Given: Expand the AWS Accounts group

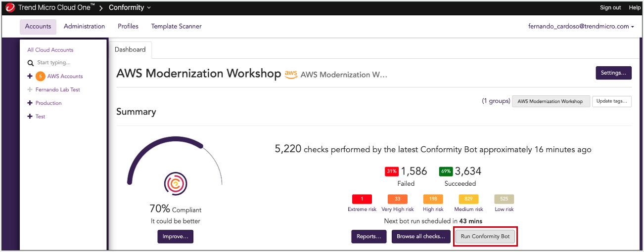Looking at the screenshot, I should click(x=30, y=76).
